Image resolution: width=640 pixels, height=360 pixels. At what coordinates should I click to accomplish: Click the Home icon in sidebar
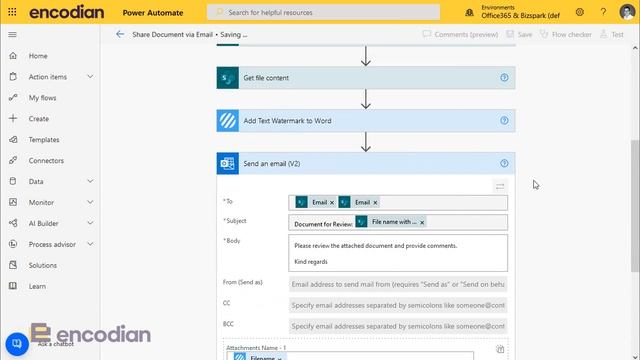click(13, 56)
